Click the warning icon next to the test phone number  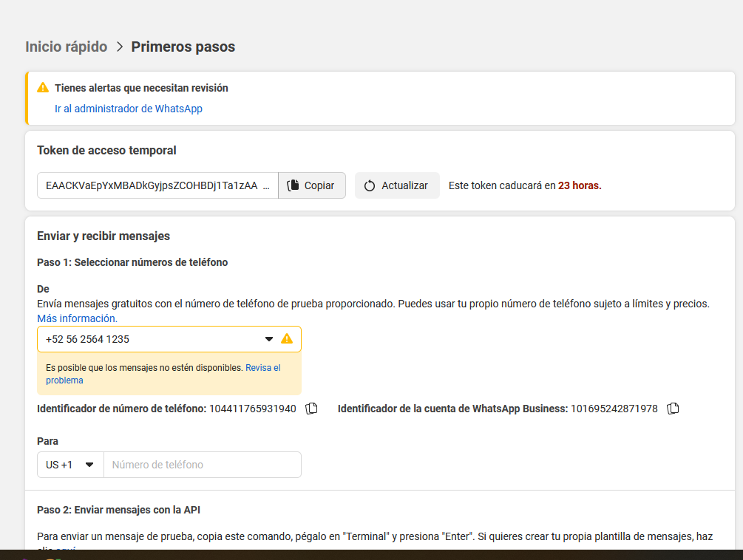(x=287, y=338)
